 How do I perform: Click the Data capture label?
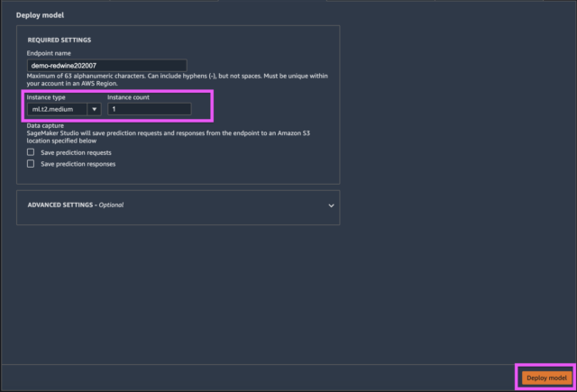(x=45, y=125)
